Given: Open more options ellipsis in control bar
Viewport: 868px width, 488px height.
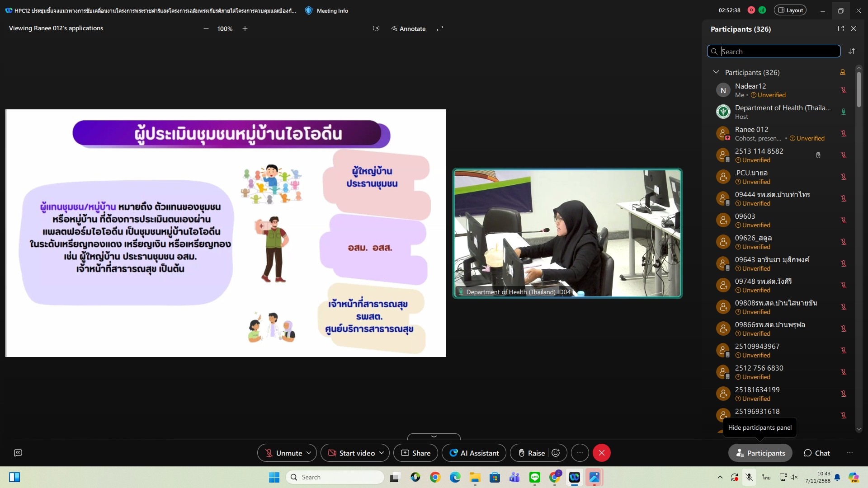Looking at the screenshot, I should point(580,453).
